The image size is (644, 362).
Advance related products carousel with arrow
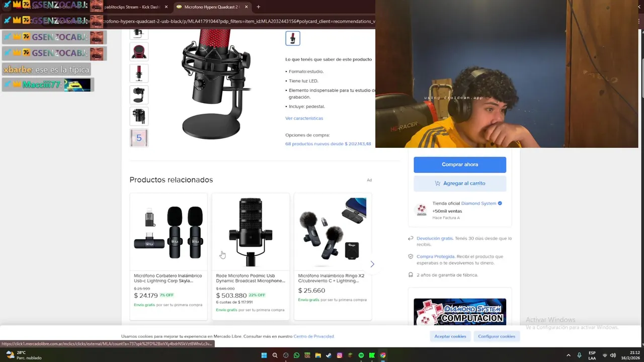[372, 264]
